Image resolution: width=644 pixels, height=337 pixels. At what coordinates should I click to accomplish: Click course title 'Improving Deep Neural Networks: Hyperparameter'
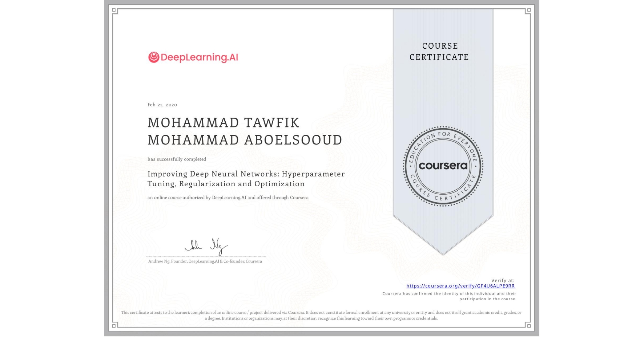(246, 174)
